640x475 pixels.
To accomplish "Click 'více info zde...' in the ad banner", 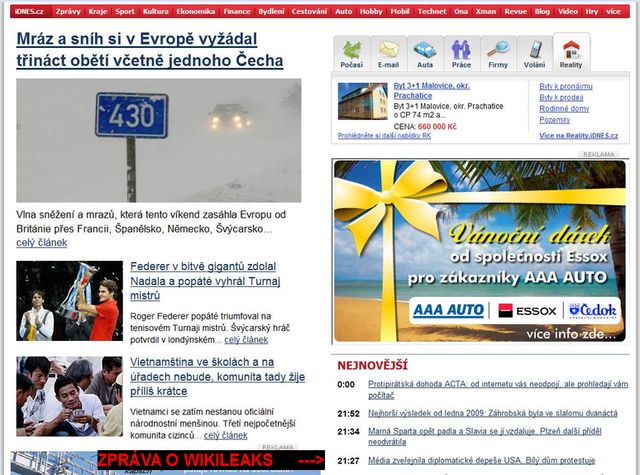I will pos(571,334).
